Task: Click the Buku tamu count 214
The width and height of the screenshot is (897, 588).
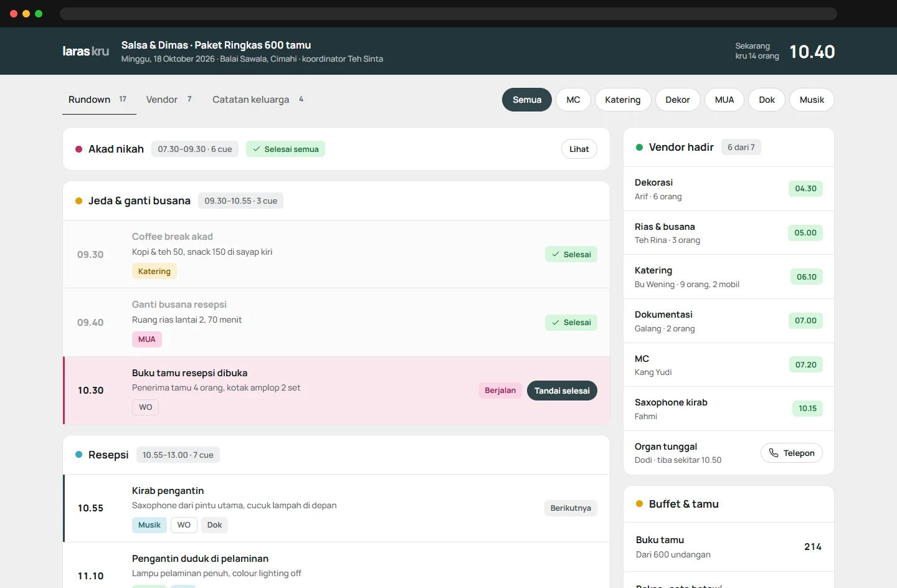Action: tap(812, 546)
